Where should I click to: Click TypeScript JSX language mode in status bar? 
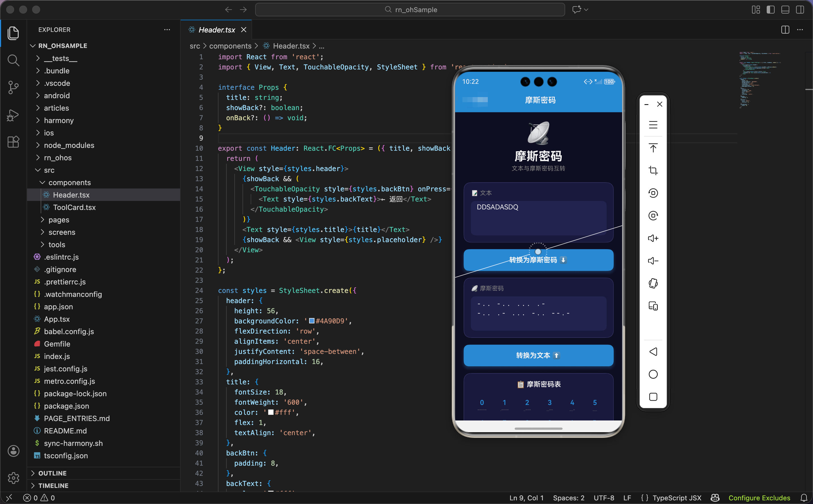point(676,498)
